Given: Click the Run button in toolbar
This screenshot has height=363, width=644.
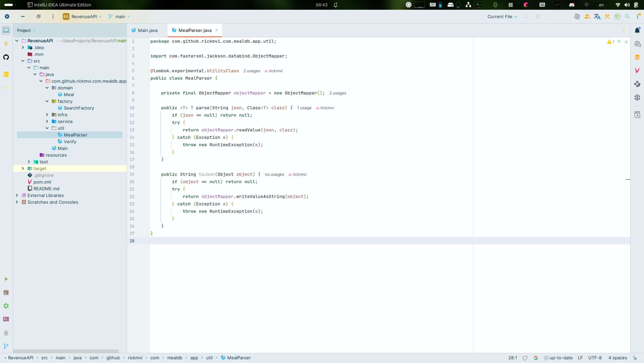Looking at the screenshot, I should [527, 16].
